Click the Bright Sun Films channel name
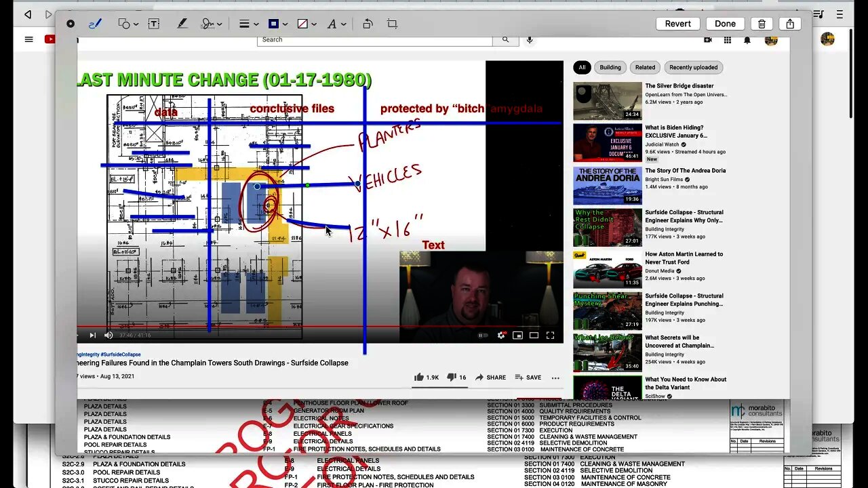 click(664, 180)
